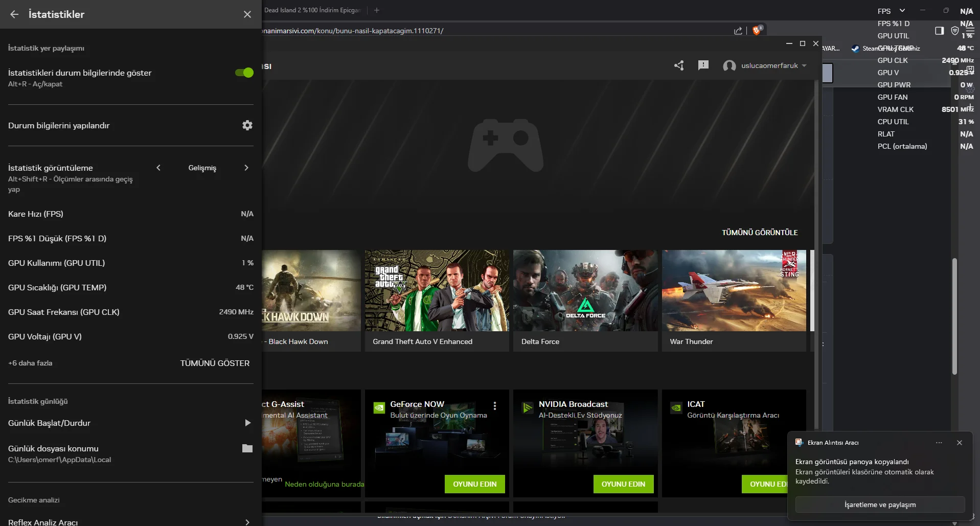
Task: Open Durum bilgilerini yapılandır gear settings
Action: 247,125
